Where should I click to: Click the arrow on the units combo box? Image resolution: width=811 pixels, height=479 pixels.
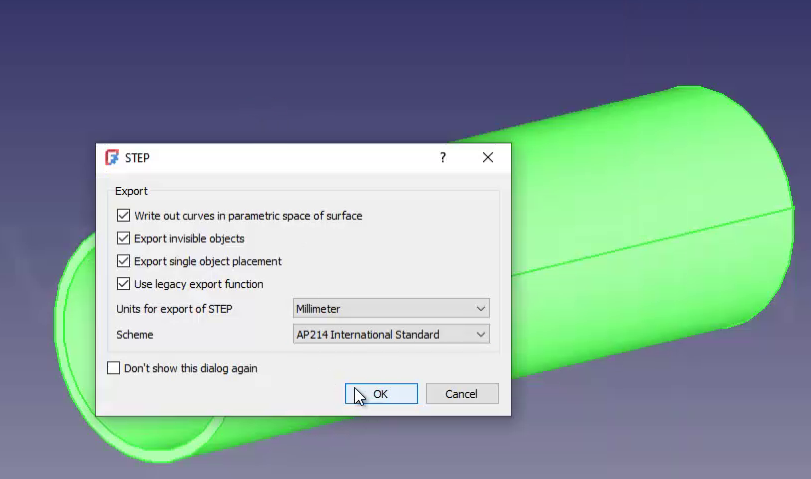480,309
